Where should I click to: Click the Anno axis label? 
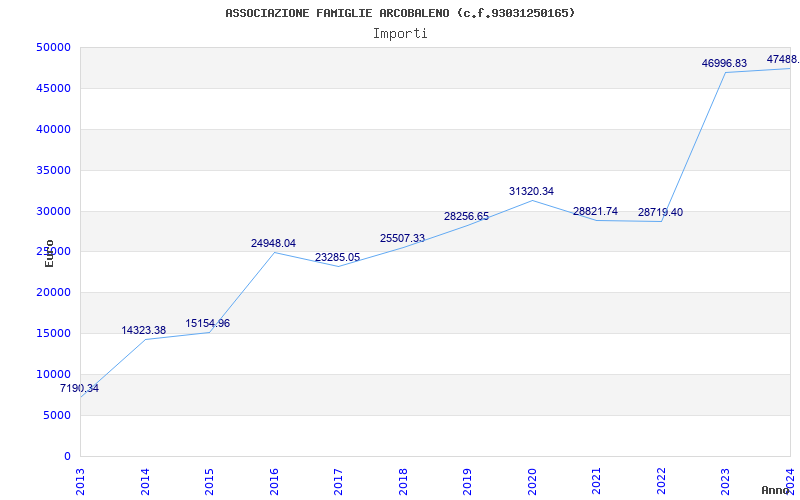(776, 491)
